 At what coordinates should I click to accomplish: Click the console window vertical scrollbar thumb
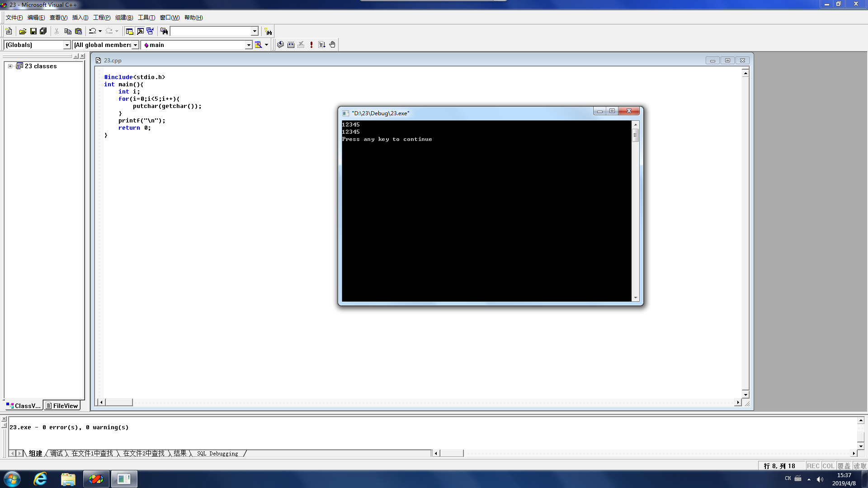[635, 135]
